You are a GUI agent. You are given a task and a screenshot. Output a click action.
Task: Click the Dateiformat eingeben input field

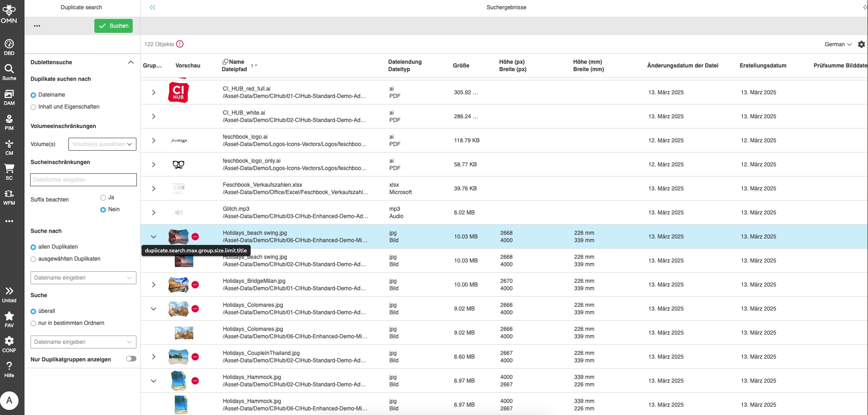83,180
